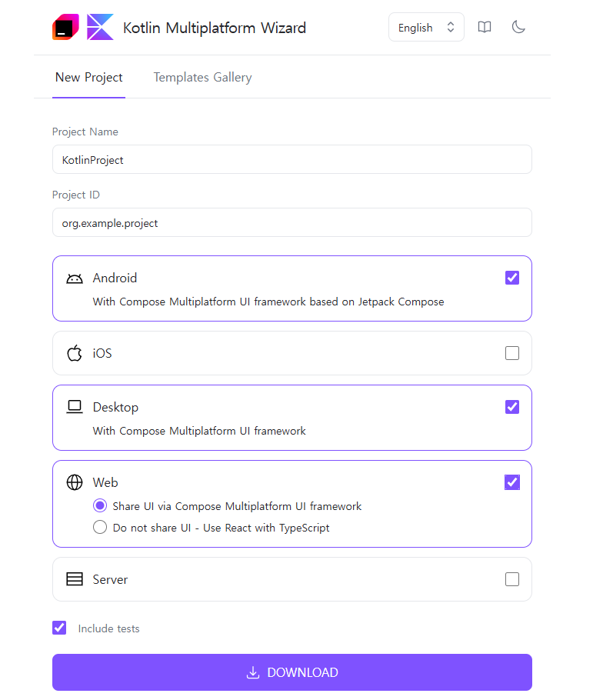Focus the Project ID input field
This screenshot has height=700, width=603.
pyautogui.click(x=292, y=222)
